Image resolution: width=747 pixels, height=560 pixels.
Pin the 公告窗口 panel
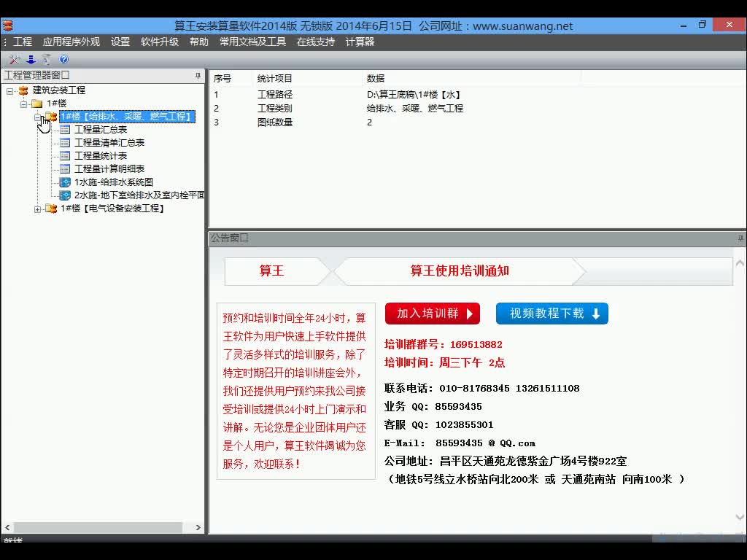pos(739,237)
